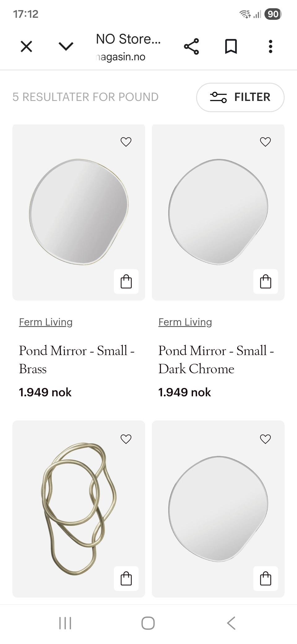Add the brass loop sculpture to bag
The height and width of the screenshot is (644, 297).
[x=126, y=578]
